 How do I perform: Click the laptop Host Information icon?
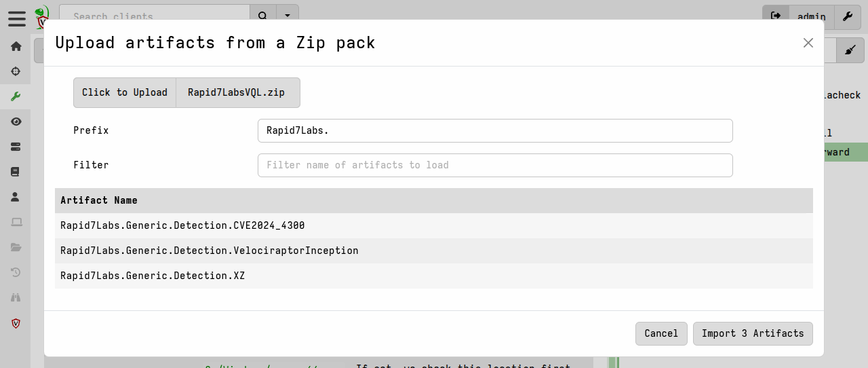pos(16,222)
